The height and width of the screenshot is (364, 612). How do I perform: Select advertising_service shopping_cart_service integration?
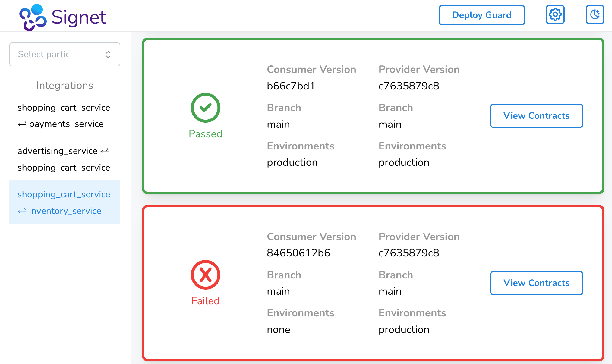(x=64, y=159)
